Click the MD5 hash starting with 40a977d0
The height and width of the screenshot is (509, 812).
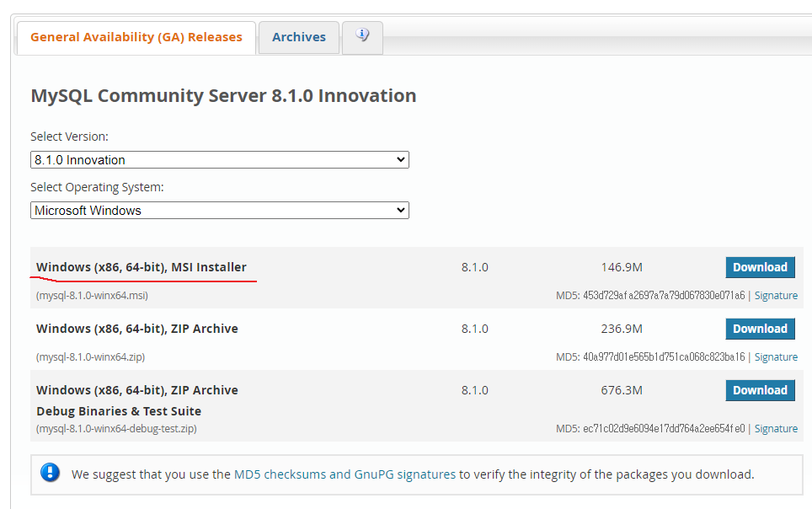[664, 357]
